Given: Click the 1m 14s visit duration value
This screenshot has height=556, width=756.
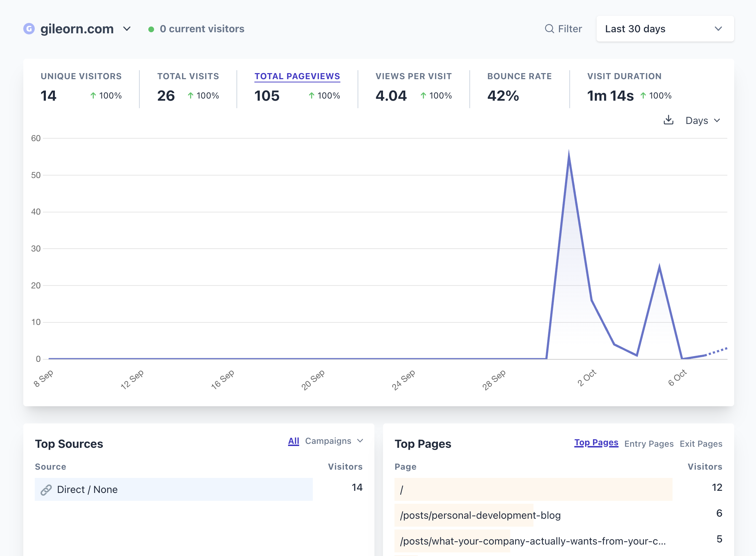Looking at the screenshot, I should (610, 96).
